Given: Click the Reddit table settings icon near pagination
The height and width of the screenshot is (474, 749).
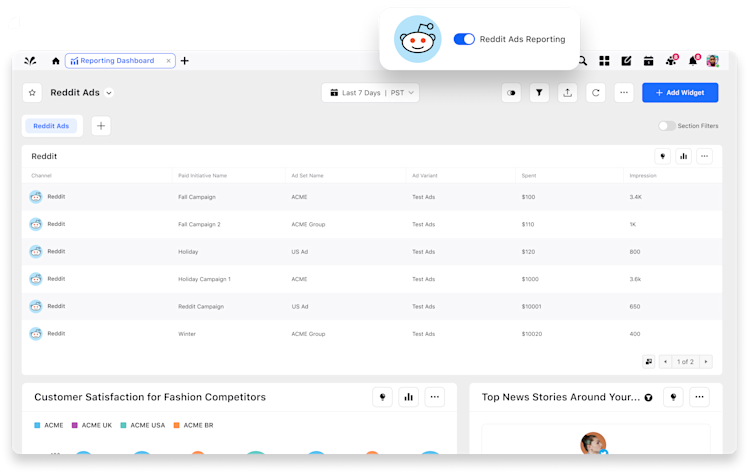Looking at the screenshot, I should [x=648, y=362].
